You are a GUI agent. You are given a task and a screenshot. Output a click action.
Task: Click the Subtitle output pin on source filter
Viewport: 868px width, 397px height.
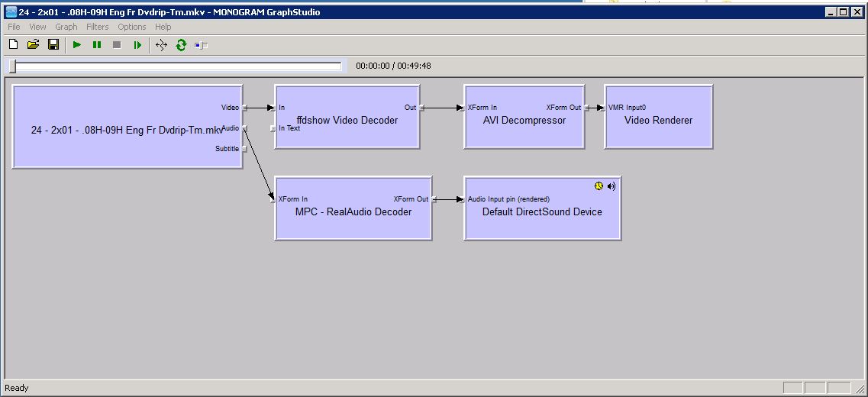coord(244,149)
